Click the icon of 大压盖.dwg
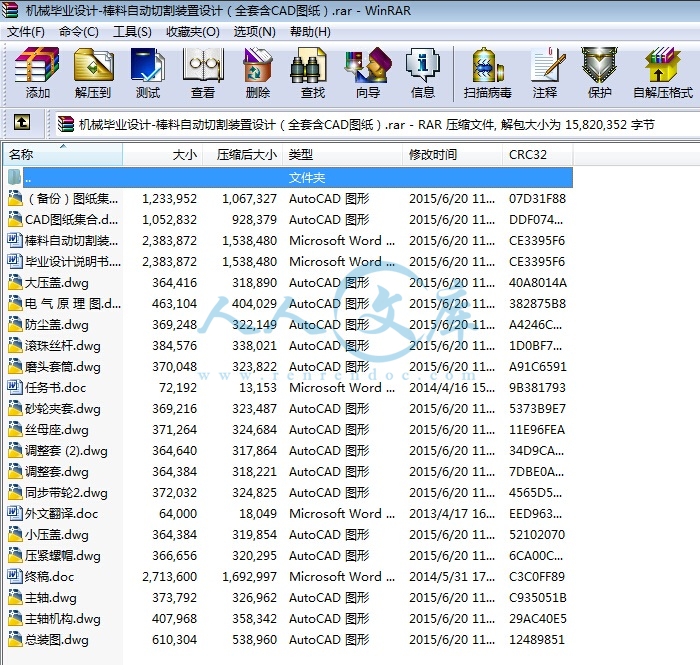 click(x=15, y=283)
